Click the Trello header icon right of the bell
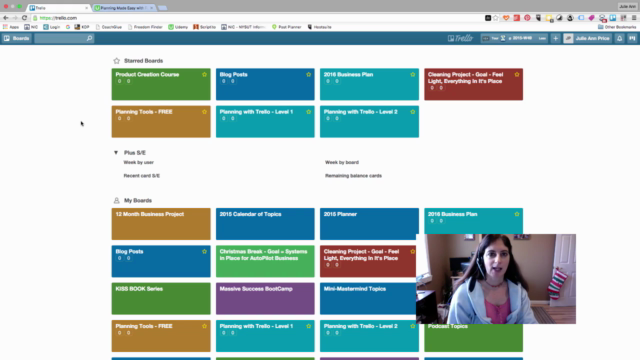640x360 pixels. 632,38
